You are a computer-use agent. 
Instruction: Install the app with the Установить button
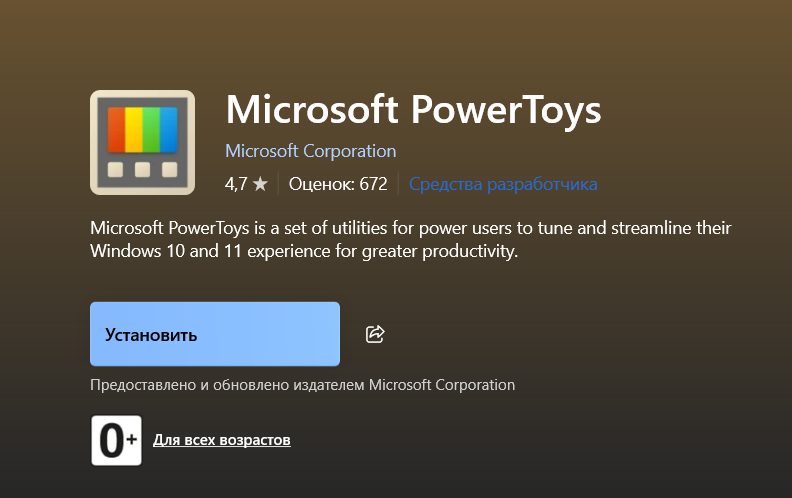(215, 334)
